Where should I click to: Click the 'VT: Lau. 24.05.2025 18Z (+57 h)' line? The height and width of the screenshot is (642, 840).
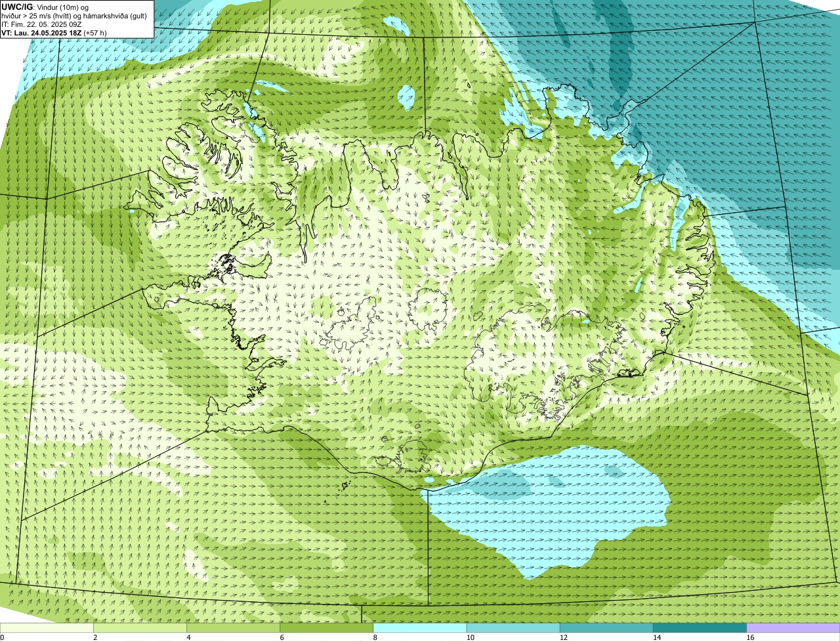[x=54, y=32]
